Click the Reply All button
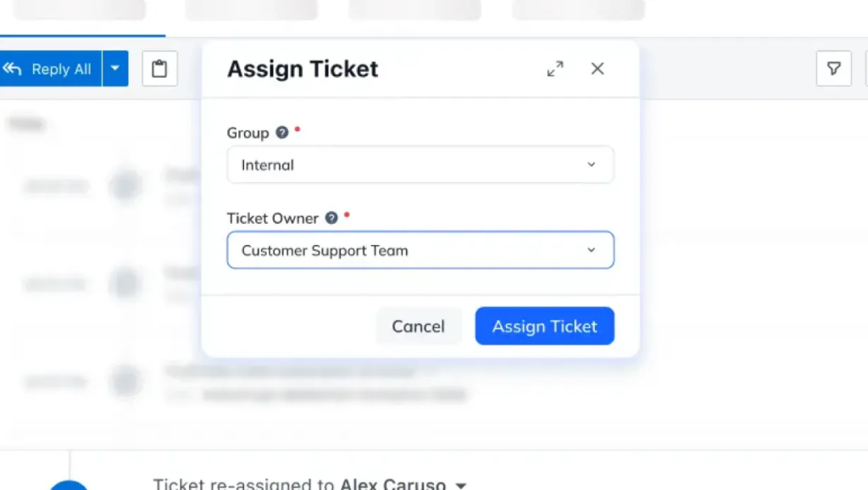Screen dimensions: 868x490 coord(50,69)
